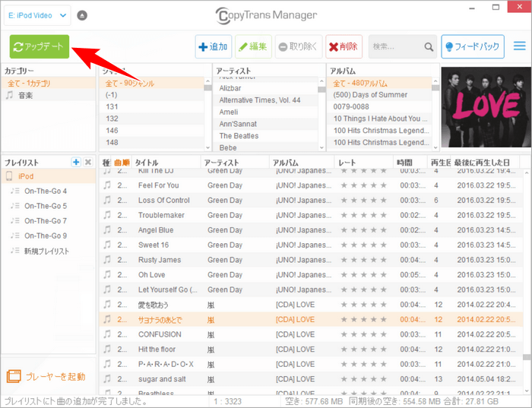Sort by 最後に再生した日 last played column
This screenshot has height=408, width=532.
pos(486,163)
